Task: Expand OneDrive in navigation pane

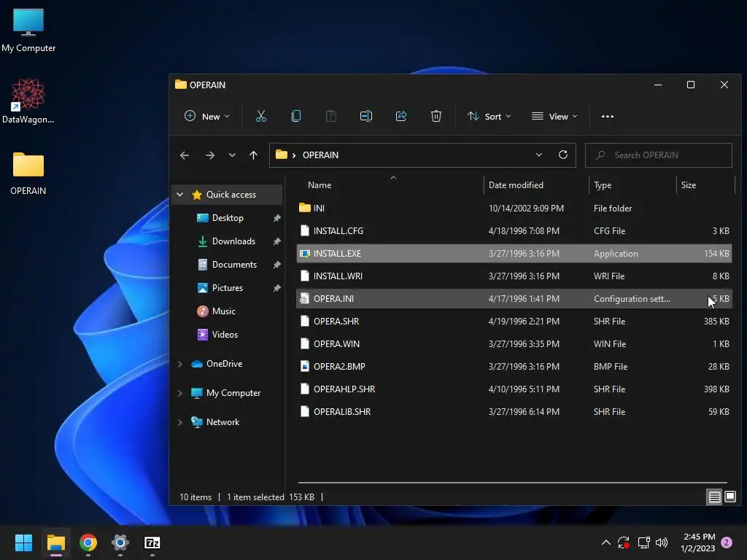Action: (x=180, y=364)
